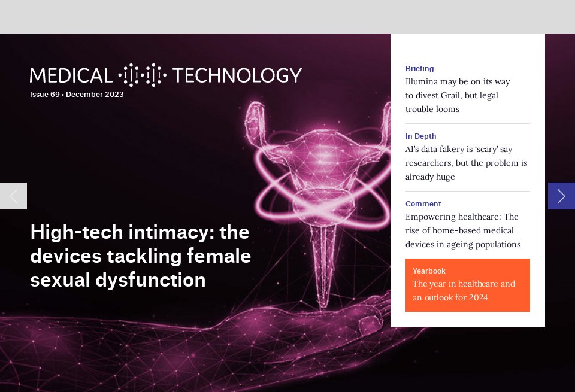Open 'The year in healthcare and an outlook for 2024'
This screenshot has height=392, width=575.
pyautogui.click(x=464, y=291)
